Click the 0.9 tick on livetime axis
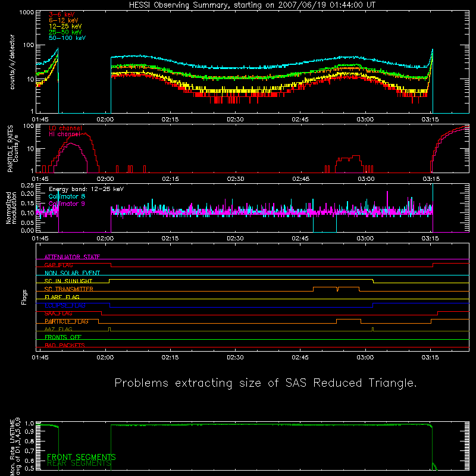This screenshot has width=476, height=476. 30,431
